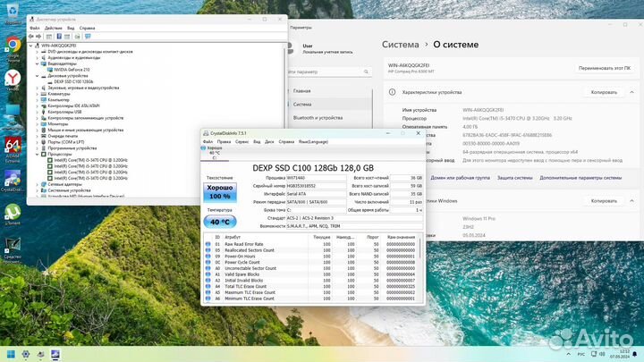Click the Прошивка firmware value field
Image resolution: width=644 pixels, height=362 pixels.
click(x=316, y=178)
